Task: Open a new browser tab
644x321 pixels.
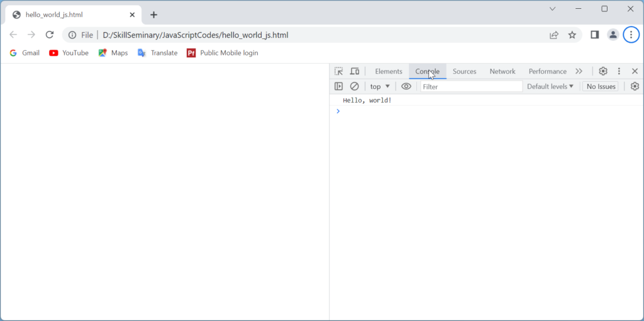Action: click(x=153, y=15)
